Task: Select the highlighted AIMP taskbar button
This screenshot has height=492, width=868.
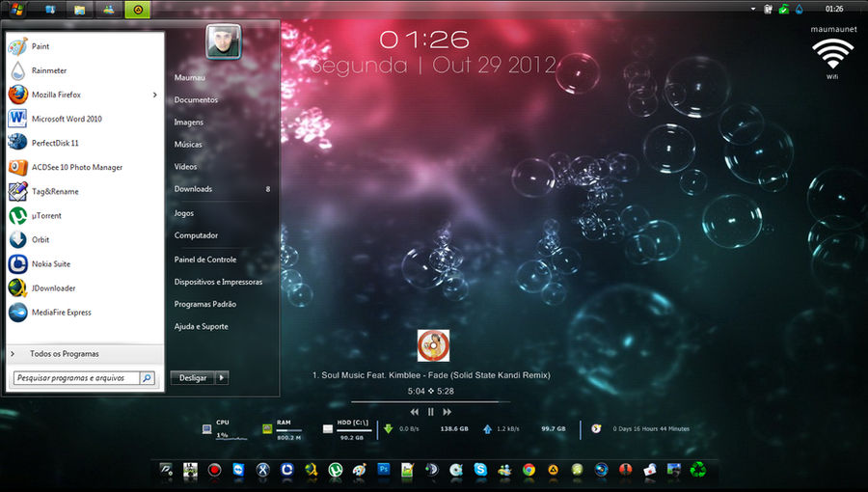Action: (x=138, y=10)
